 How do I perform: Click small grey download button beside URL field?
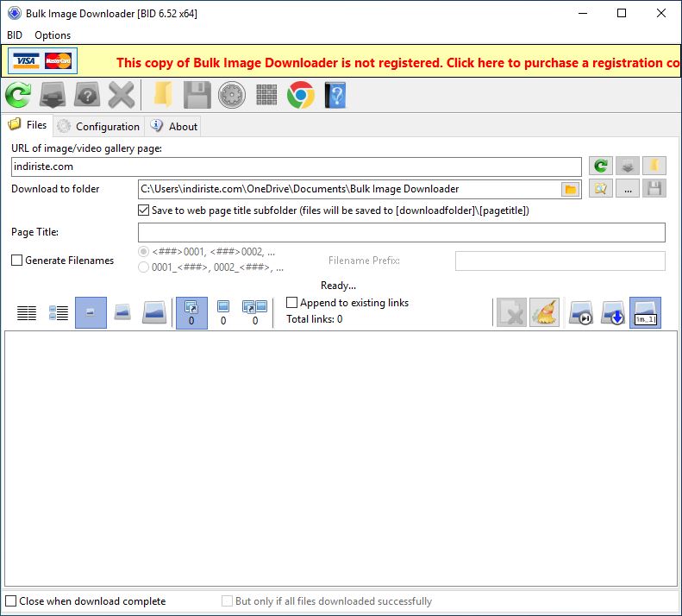(628, 166)
